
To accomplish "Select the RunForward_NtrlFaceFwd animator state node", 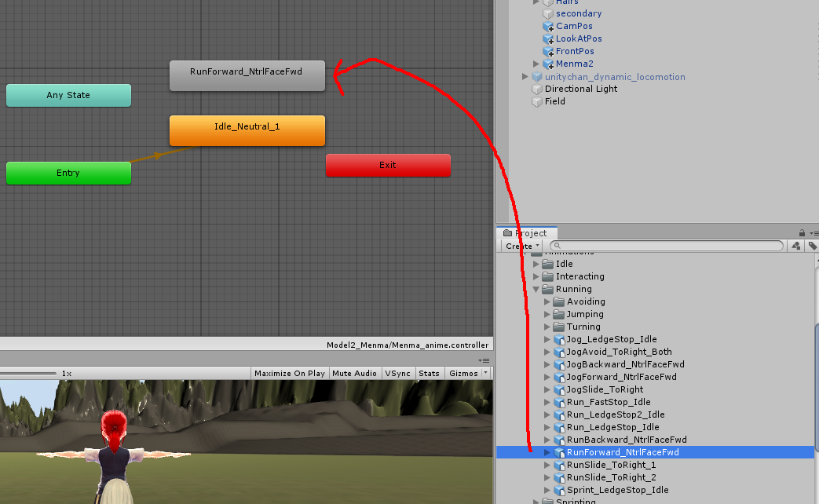I will pos(247,75).
